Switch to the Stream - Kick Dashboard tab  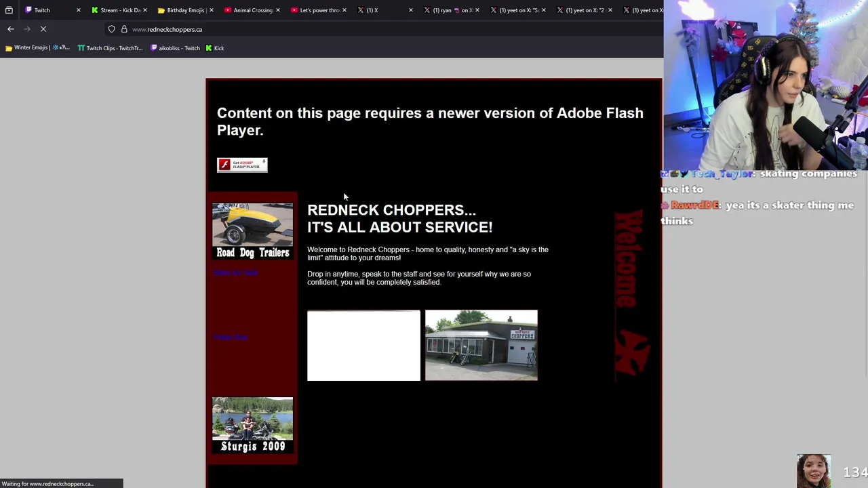[119, 10]
